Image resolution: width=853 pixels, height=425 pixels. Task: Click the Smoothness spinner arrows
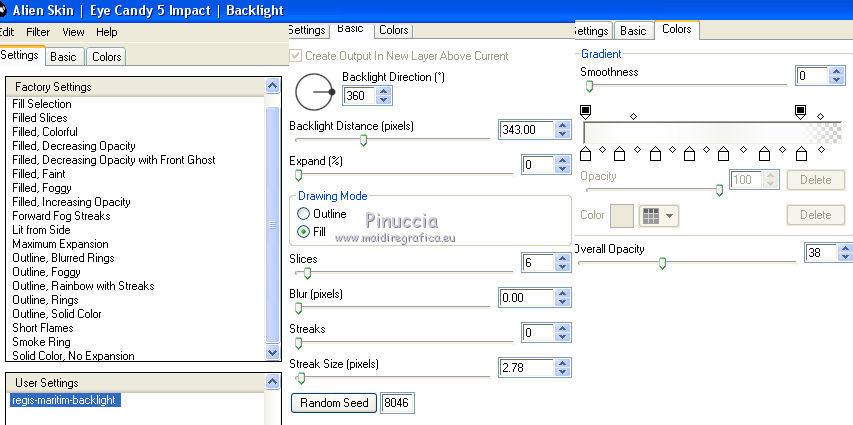pyautogui.click(x=837, y=75)
